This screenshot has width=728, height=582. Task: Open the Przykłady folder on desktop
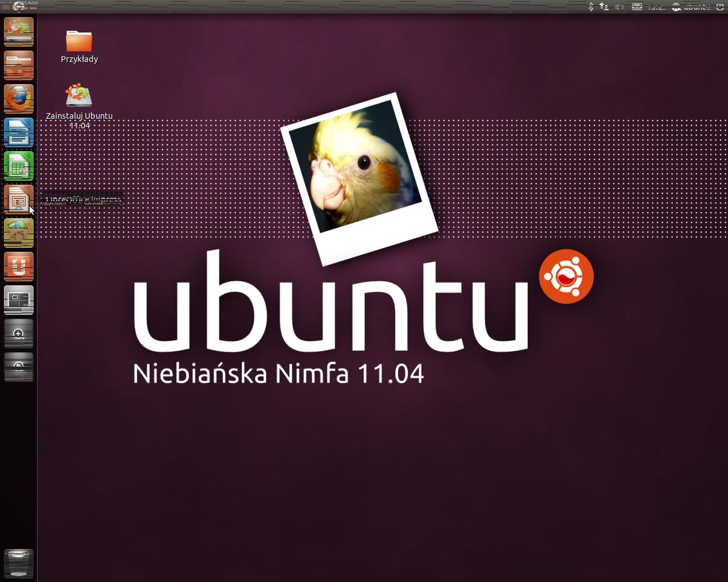click(x=79, y=47)
